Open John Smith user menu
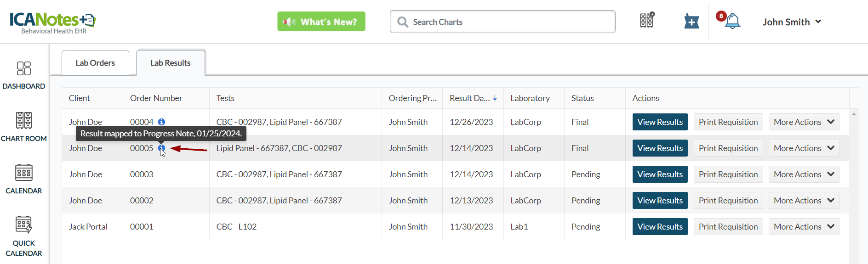Viewport: 868px width, 264px height. [x=792, y=22]
